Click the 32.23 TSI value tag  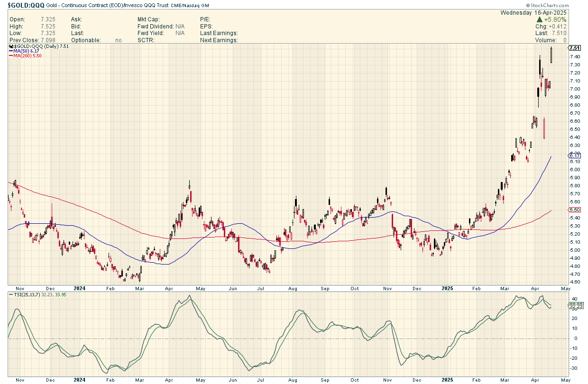[575, 306]
